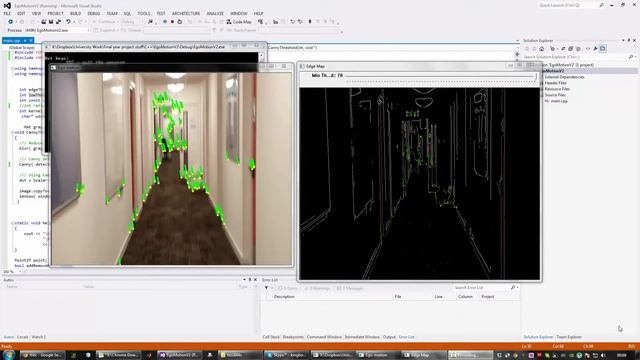Click the Save All toolbar icon

coord(58,22)
